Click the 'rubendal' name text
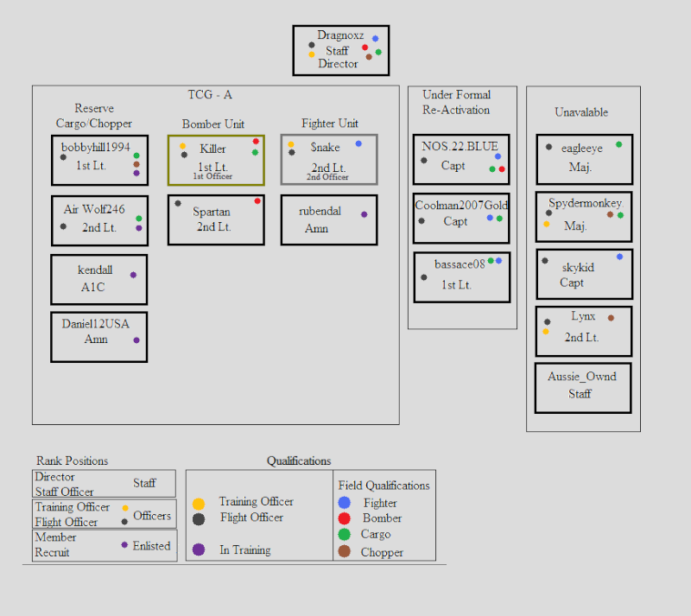Screen dimensions: 691x616 tap(320, 211)
